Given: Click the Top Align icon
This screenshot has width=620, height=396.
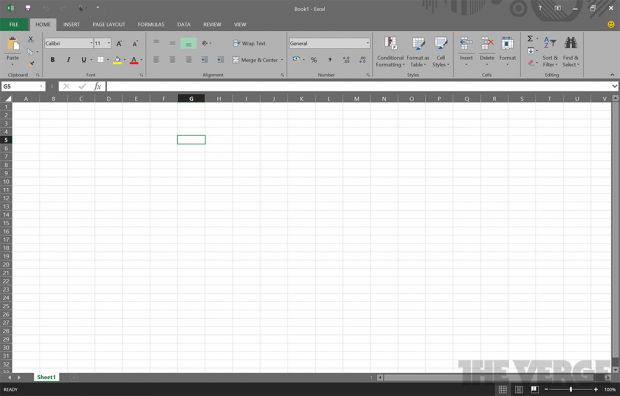Looking at the screenshot, I should [x=157, y=43].
